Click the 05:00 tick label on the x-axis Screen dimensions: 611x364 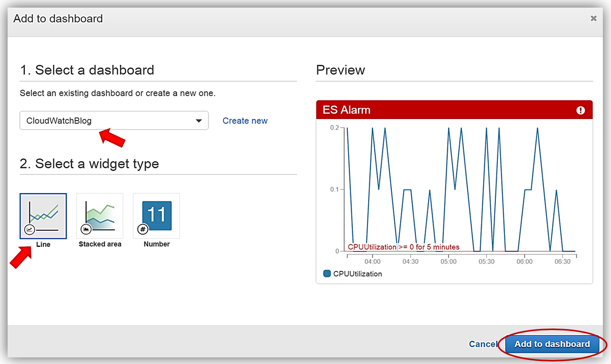point(448,262)
